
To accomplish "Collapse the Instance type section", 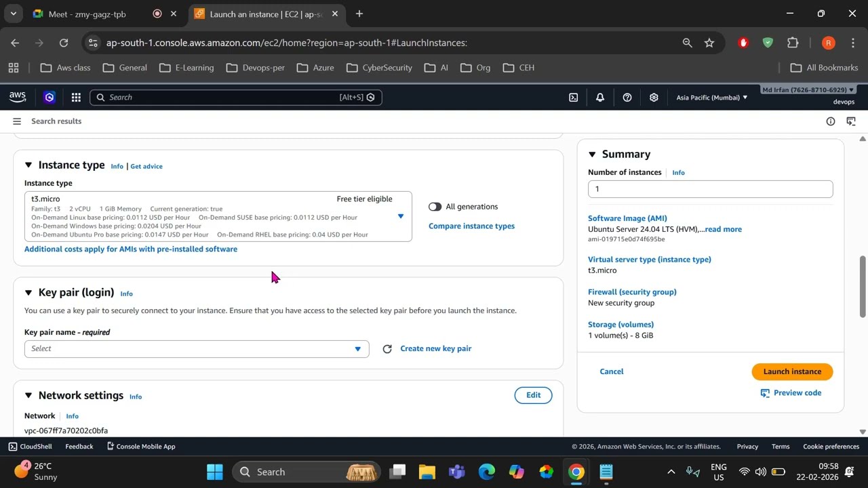I will click(28, 165).
